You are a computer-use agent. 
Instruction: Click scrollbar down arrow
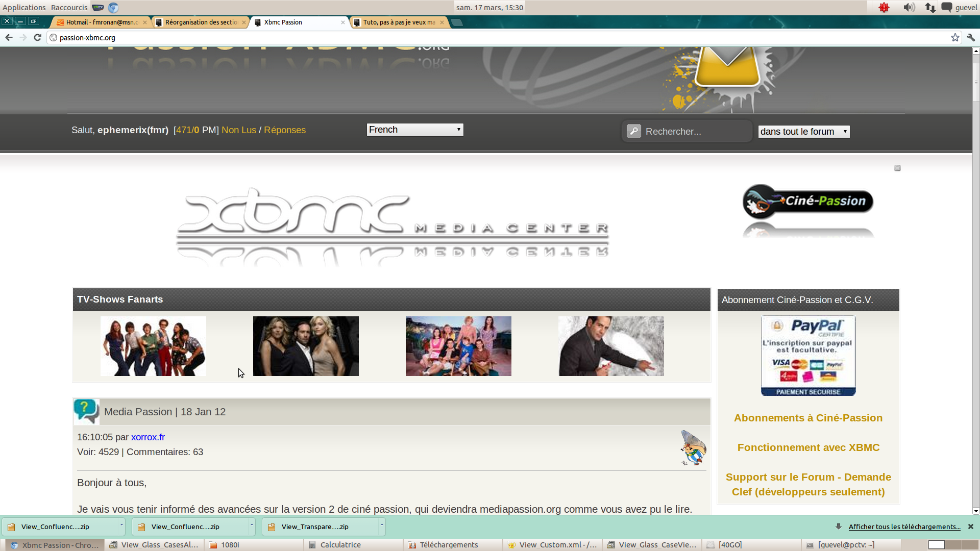click(976, 511)
